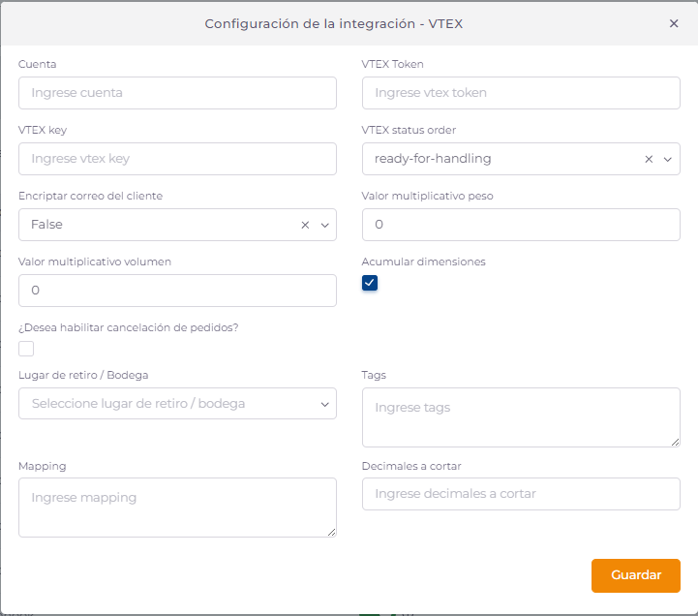Focus the Cuenta input field
This screenshot has height=616, width=698.
[177, 93]
